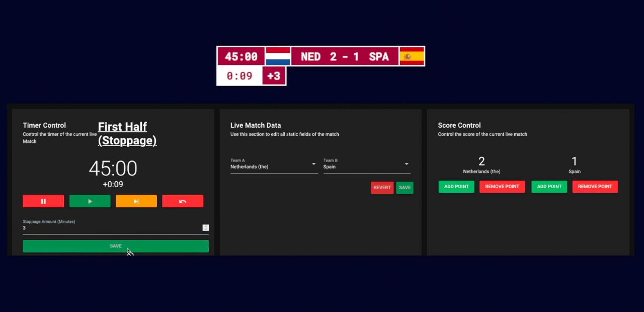This screenshot has width=644, height=312.
Task: Revert live match data changes
Action: 382,188
